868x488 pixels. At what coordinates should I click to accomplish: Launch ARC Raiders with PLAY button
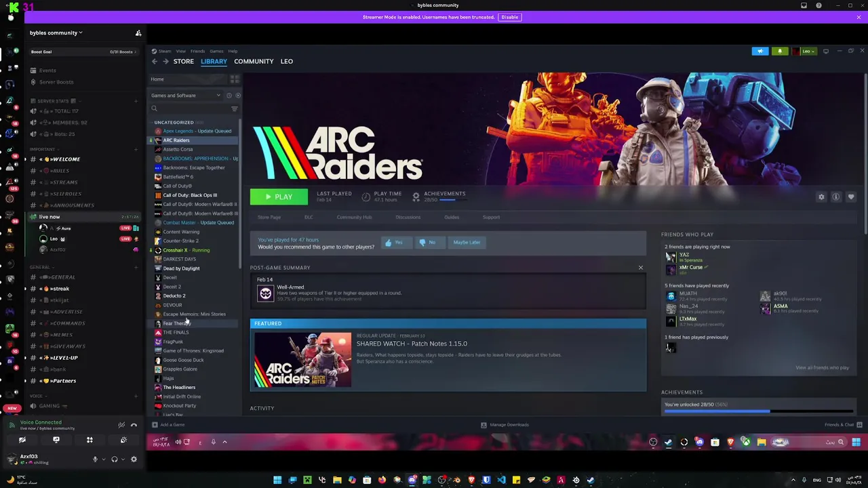[279, 197]
